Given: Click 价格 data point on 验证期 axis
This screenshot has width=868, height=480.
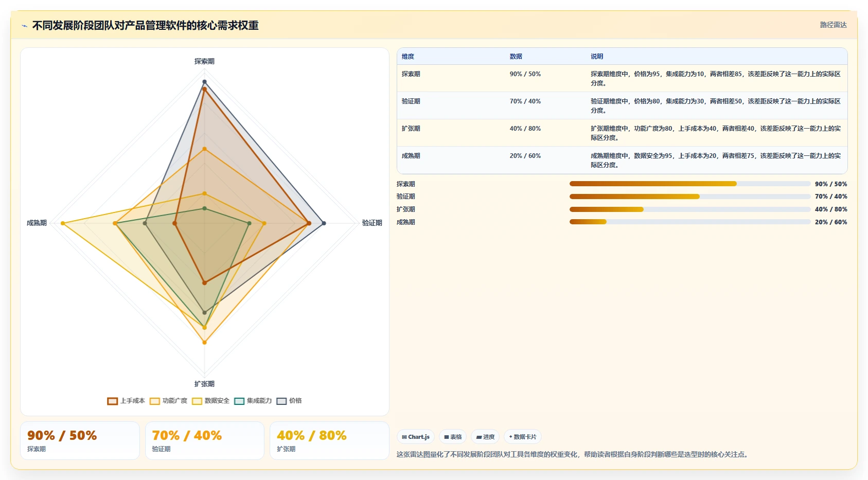Looking at the screenshot, I should click(x=324, y=223).
